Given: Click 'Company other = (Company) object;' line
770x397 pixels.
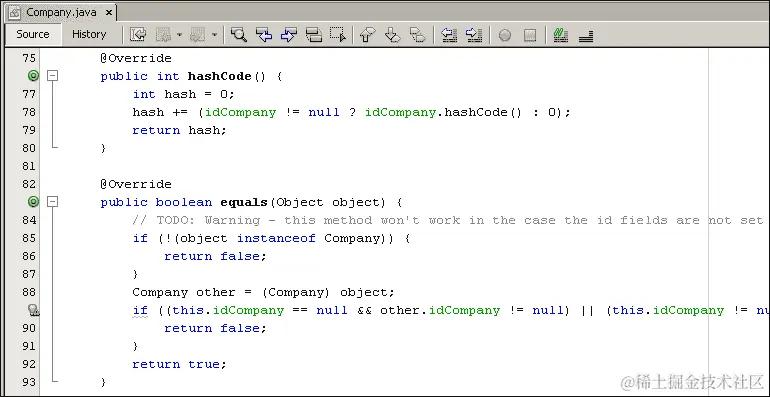Looking at the screenshot, I should coord(263,292).
